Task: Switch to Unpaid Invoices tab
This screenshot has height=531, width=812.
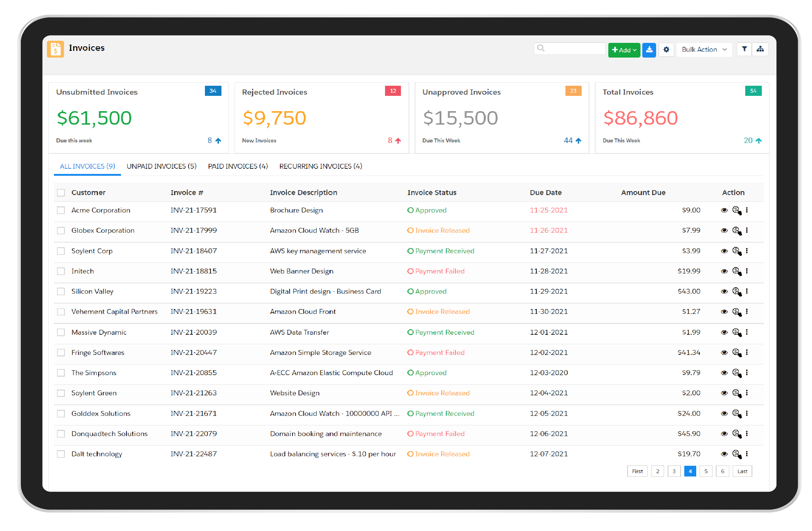Action: (x=161, y=166)
